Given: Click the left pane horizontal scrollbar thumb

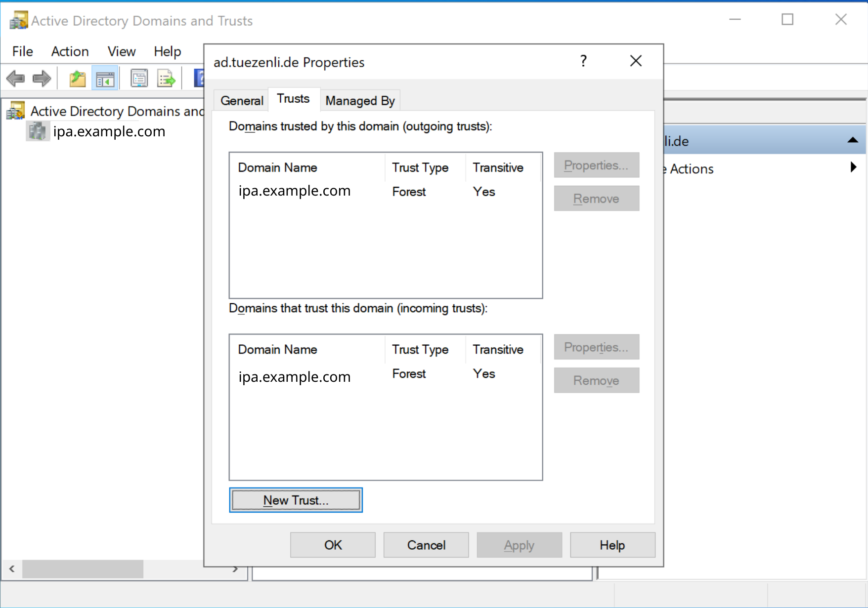Looking at the screenshot, I should [x=83, y=569].
